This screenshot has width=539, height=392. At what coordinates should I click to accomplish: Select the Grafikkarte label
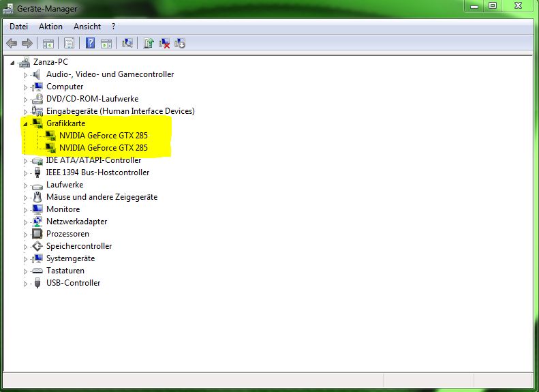65,123
